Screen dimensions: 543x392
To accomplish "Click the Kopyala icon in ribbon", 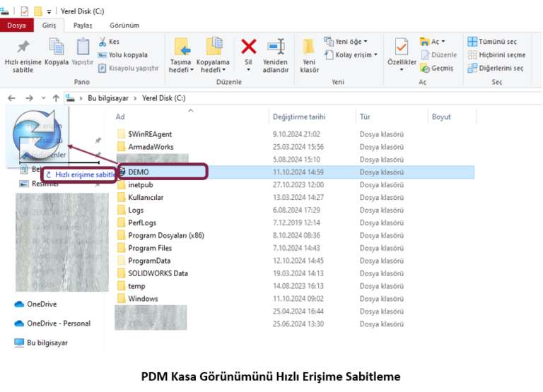I will [57, 47].
